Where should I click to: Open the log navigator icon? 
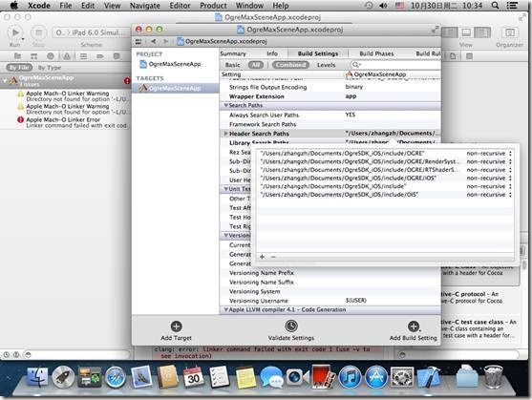(117, 56)
